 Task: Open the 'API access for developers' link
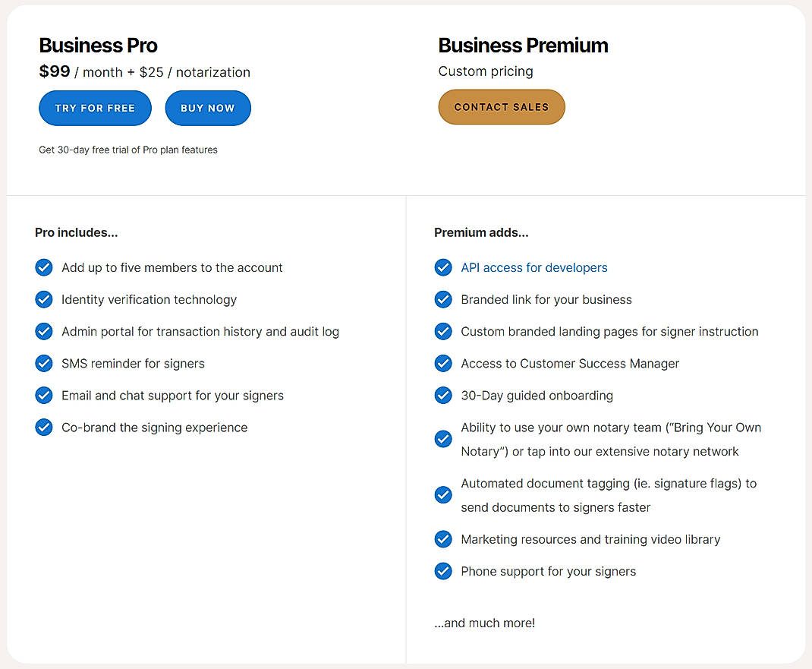tap(533, 267)
